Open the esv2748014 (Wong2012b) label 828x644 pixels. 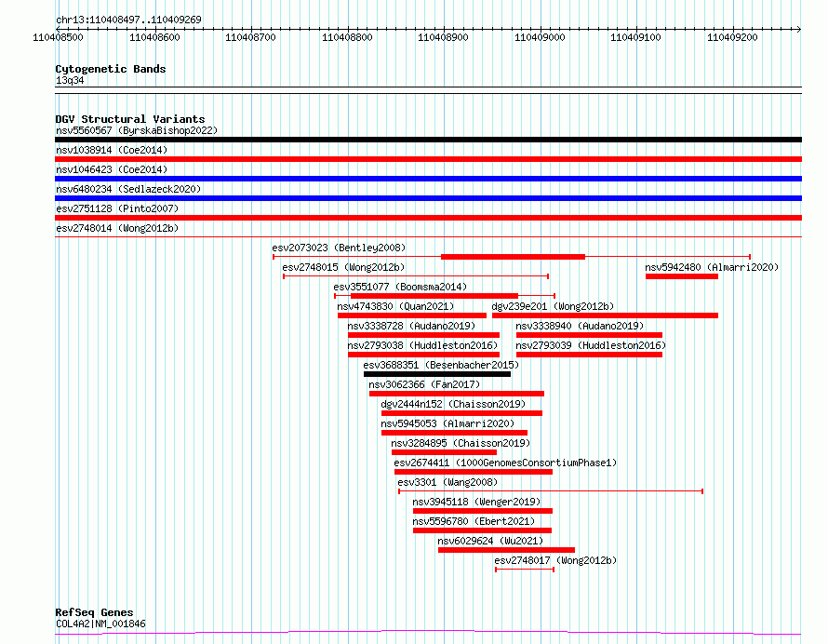pyautogui.click(x=117, y=228)
